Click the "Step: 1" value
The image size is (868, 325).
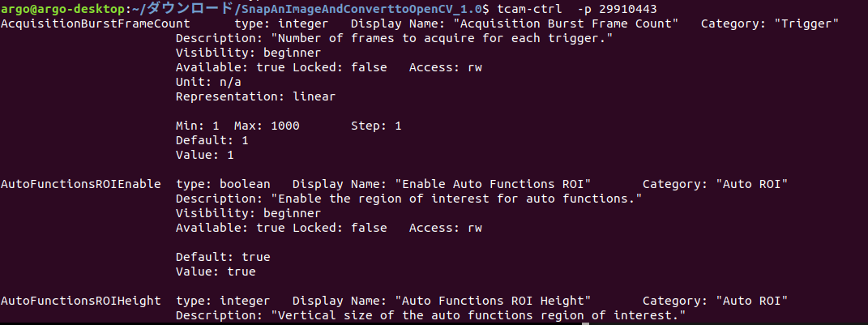tap(376, 126)
